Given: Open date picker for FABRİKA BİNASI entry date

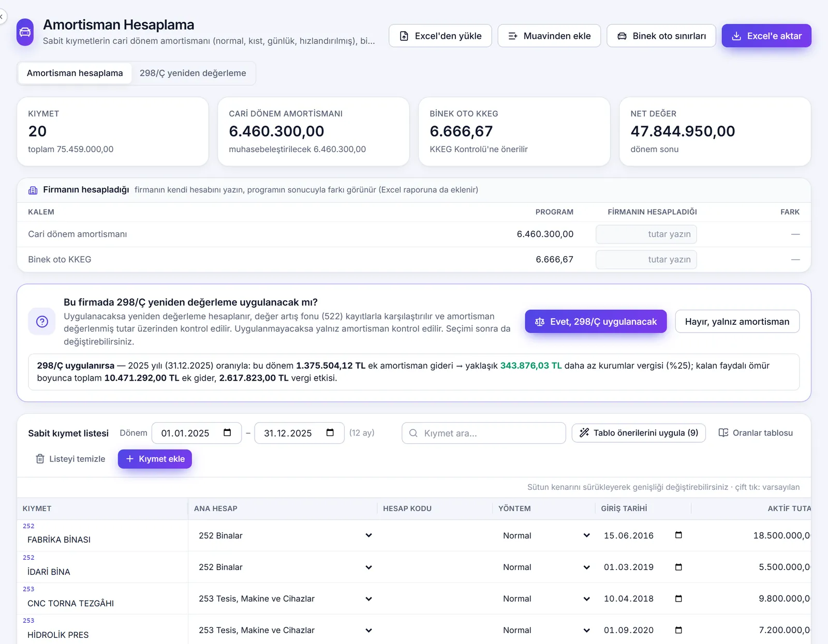Looking at the screenshot, I should [x=678, y=535].
